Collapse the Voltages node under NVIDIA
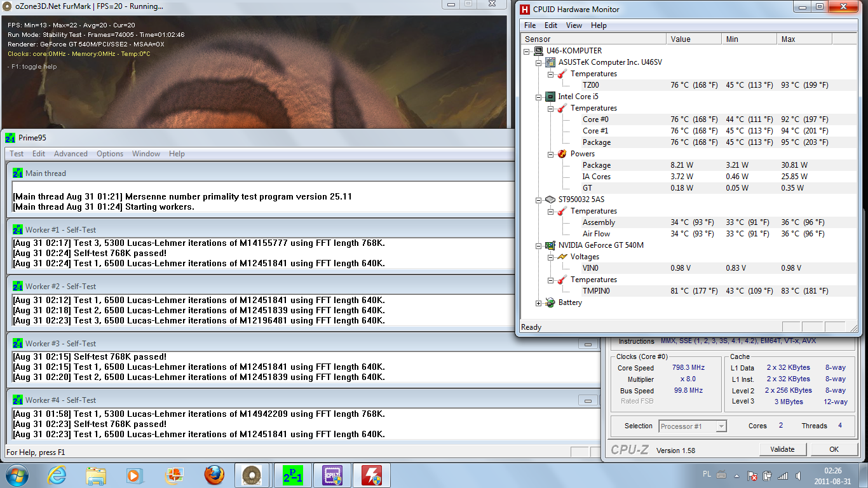The image size is (868, 488). click(550, 257)
